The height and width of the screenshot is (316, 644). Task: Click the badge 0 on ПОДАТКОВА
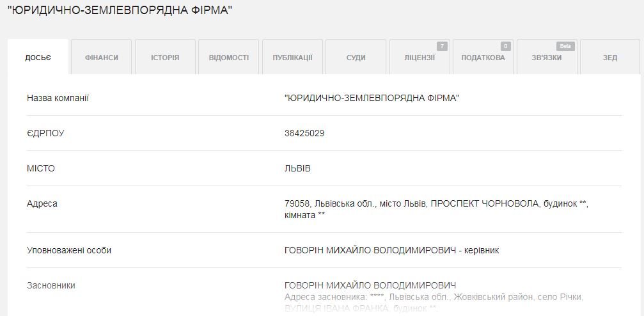tap(506, 47)
